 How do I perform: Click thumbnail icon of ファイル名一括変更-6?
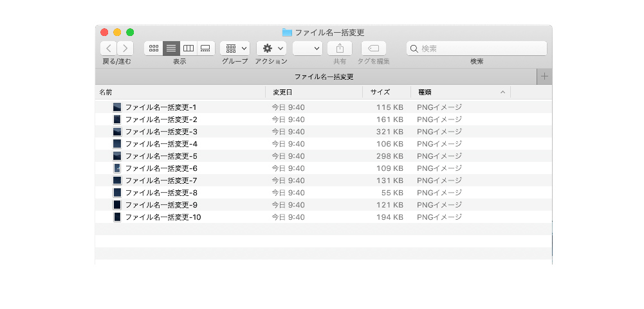117,168
